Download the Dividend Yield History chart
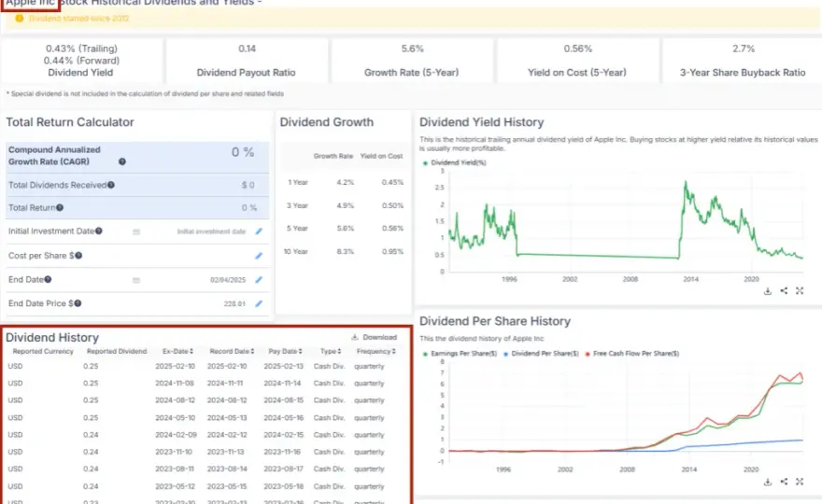This screenshot has width=822, height=504. 768,291
